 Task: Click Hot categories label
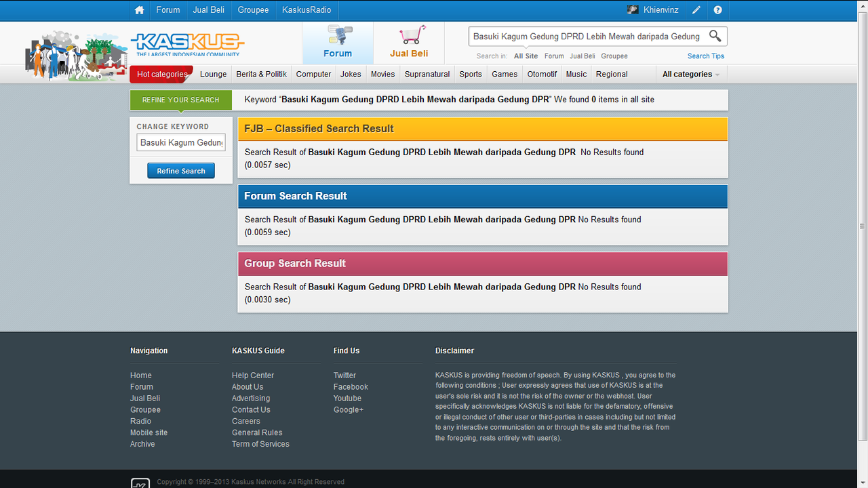coord(161,75)
